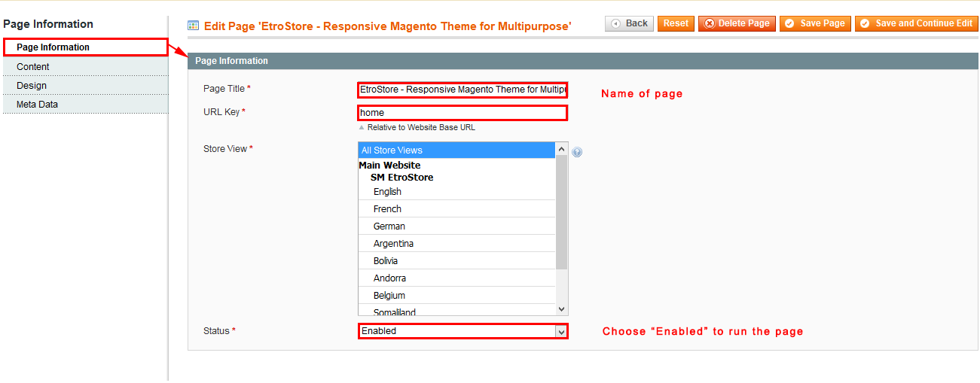Click the Store View list scroll-down arrow
This screenshot has width=980, height=383.
click(x=561, y=309)
